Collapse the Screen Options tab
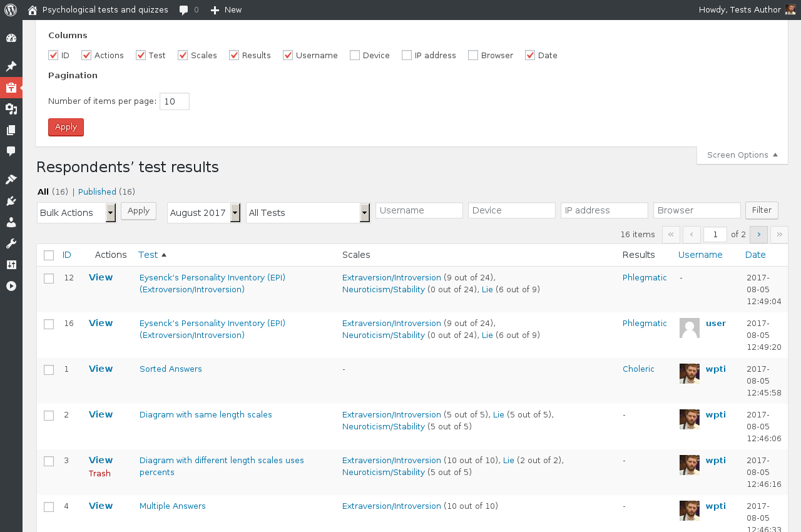The height and width of the screenshot is (532, 801). pos(742,155)
